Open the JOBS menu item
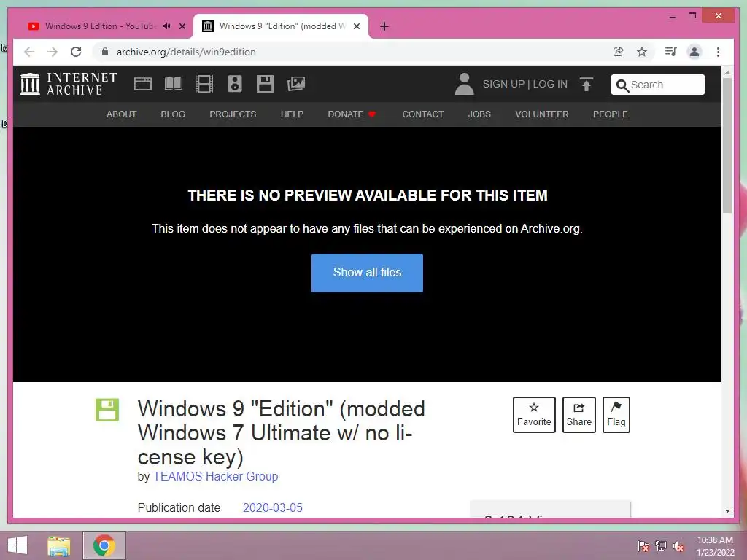Viewport: 747px width, 560px height. pos(479,114)
